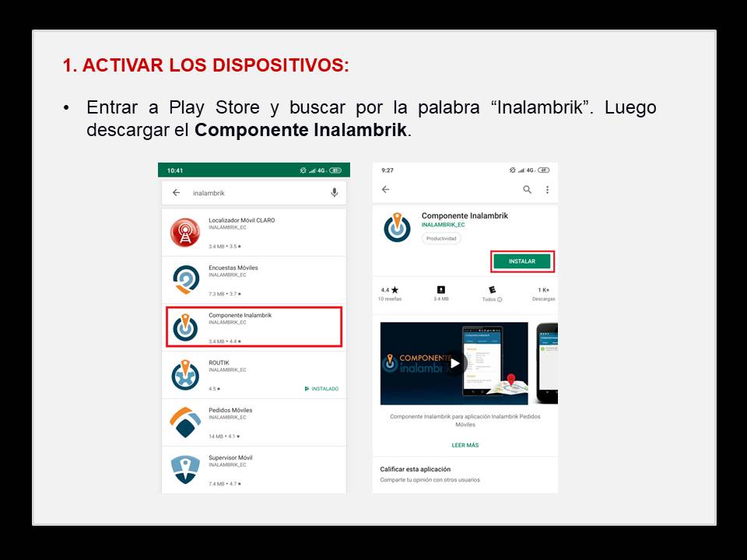Open ROUTIK app icon
Screen dimensions: 747x560
click(185, 375)
